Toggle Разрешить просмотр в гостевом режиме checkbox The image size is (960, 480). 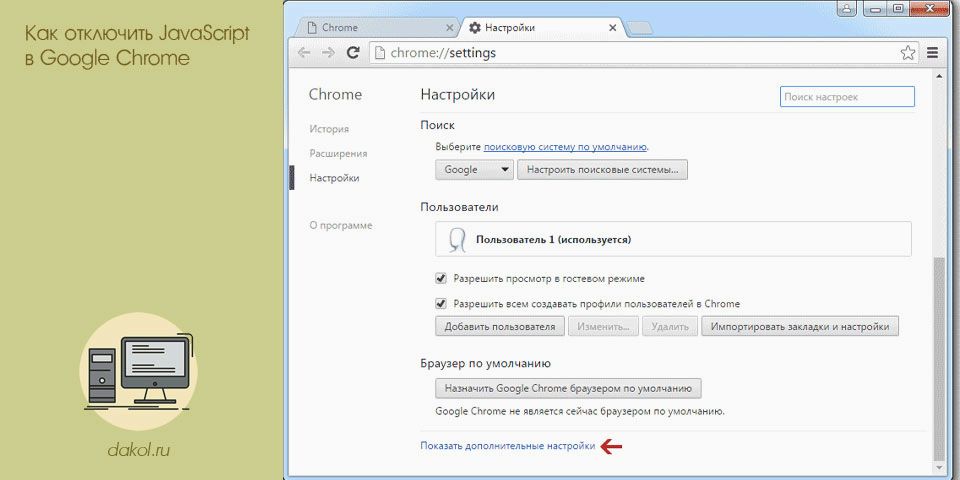[x=440, y=279]
